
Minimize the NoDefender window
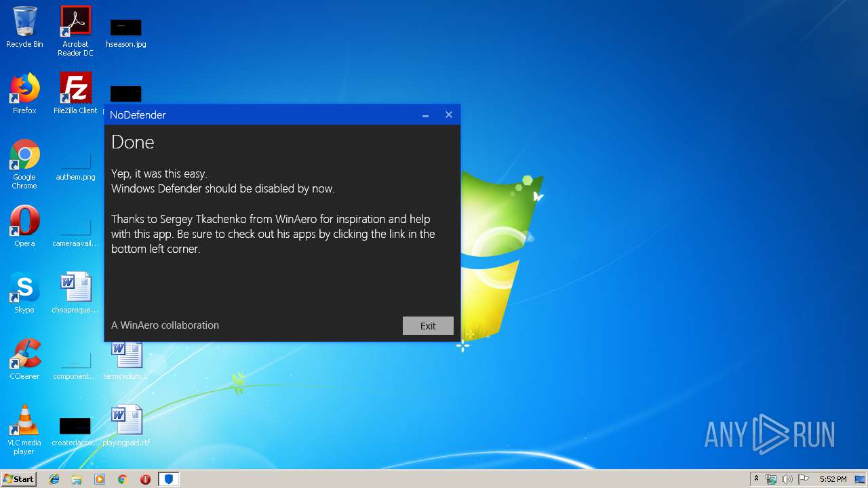[x=425, y=115]
